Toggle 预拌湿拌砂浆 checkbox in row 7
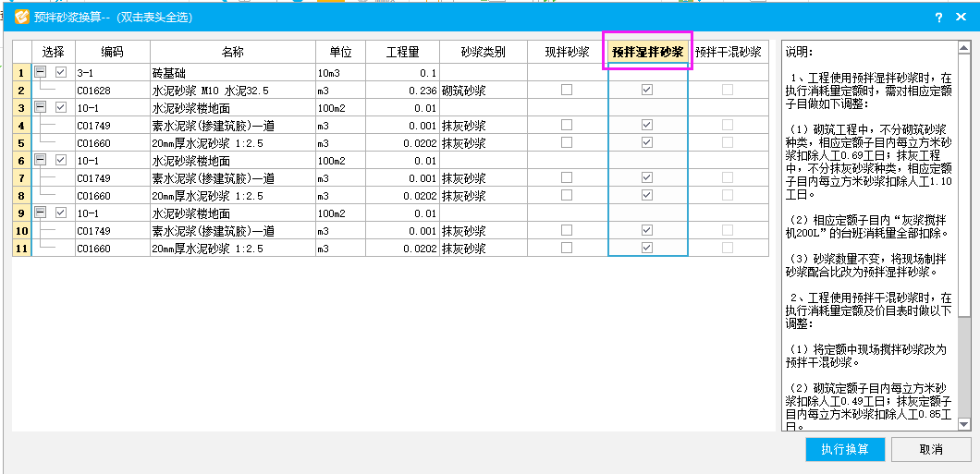Viewport: 980px width, 474px height. [x=647, y=177]
